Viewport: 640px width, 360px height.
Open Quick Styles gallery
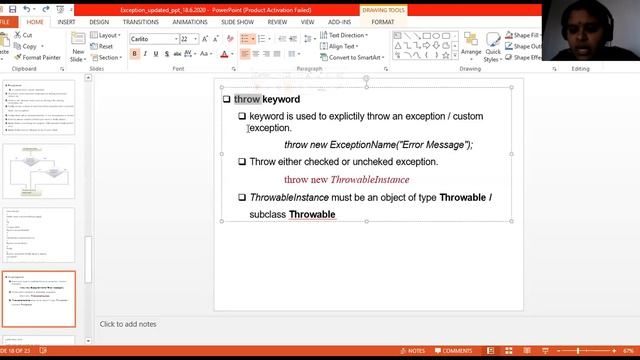pyautogui.click(x=493, y=47)
